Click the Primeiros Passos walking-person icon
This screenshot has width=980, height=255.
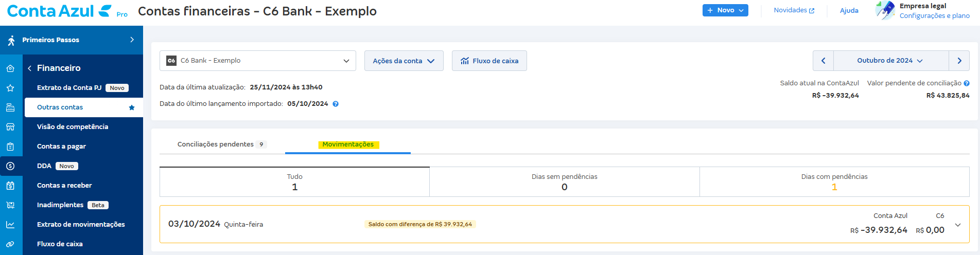tap(11, 40)
